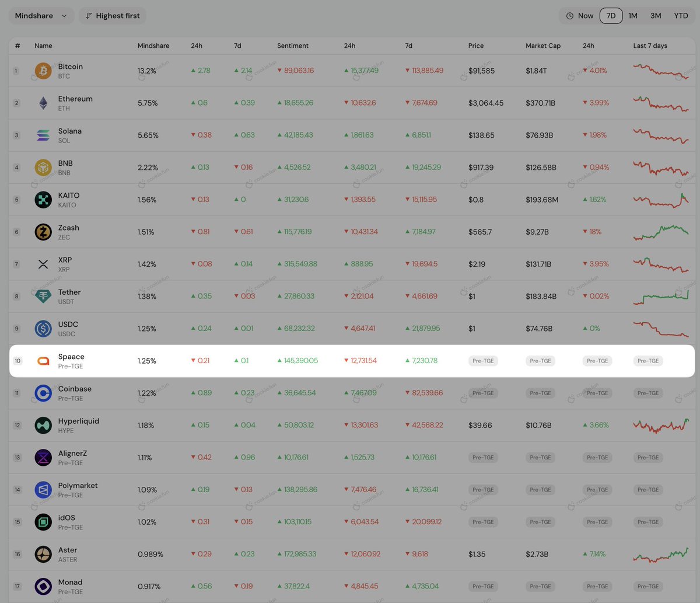Click the XRP logo in row 7
The image size is (700, 603).
pos(43,264)
